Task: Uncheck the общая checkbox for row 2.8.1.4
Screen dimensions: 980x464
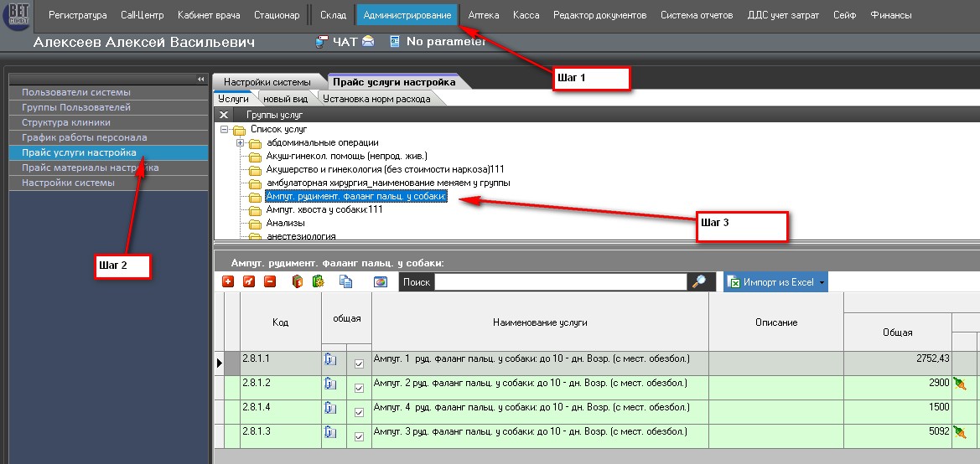Action: click(x=360, y=412)
